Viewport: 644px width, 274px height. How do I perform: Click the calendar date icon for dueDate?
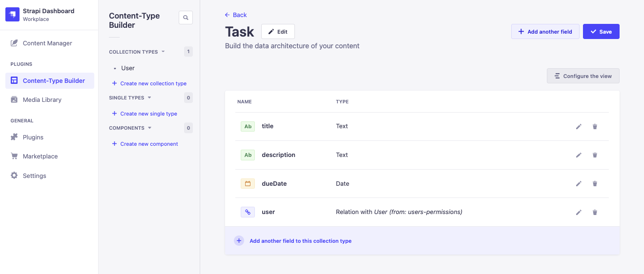(248, 184)
